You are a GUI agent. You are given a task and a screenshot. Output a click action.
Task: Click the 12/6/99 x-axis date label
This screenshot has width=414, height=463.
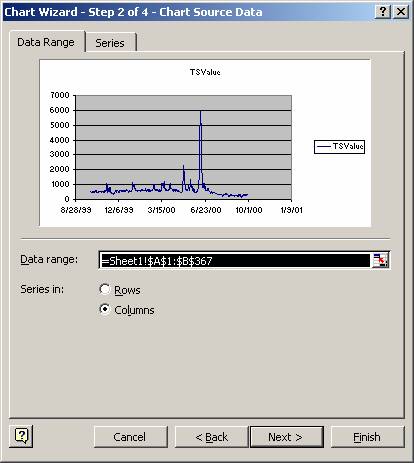click(119, 210)
